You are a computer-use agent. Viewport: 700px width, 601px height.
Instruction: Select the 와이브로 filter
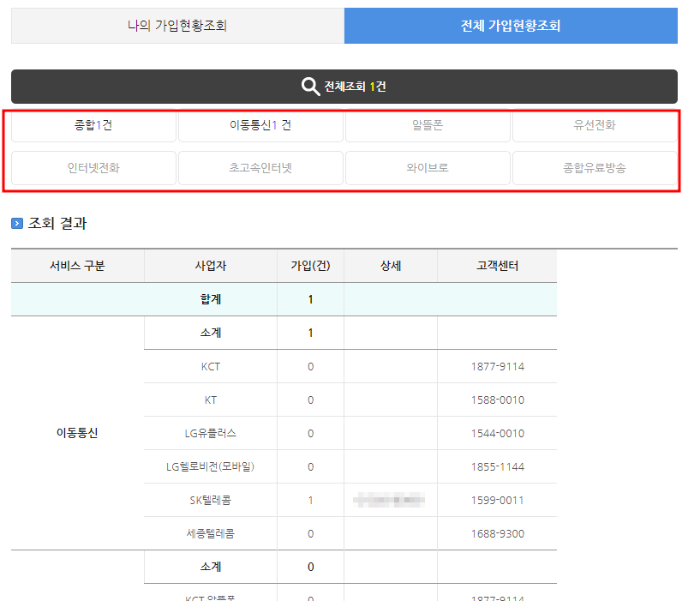[x=428, y=168]
